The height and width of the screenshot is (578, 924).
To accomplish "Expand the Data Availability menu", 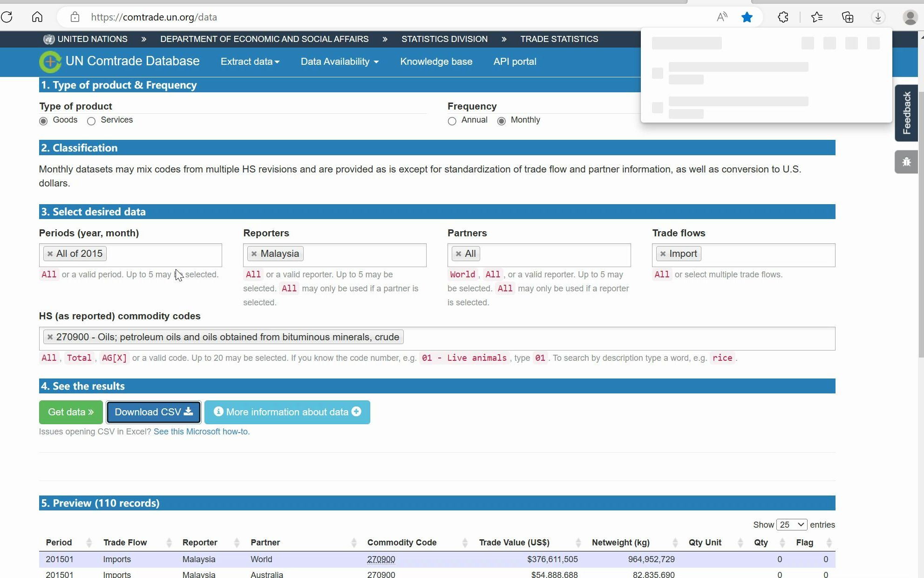I will click(x=339, y=61).
